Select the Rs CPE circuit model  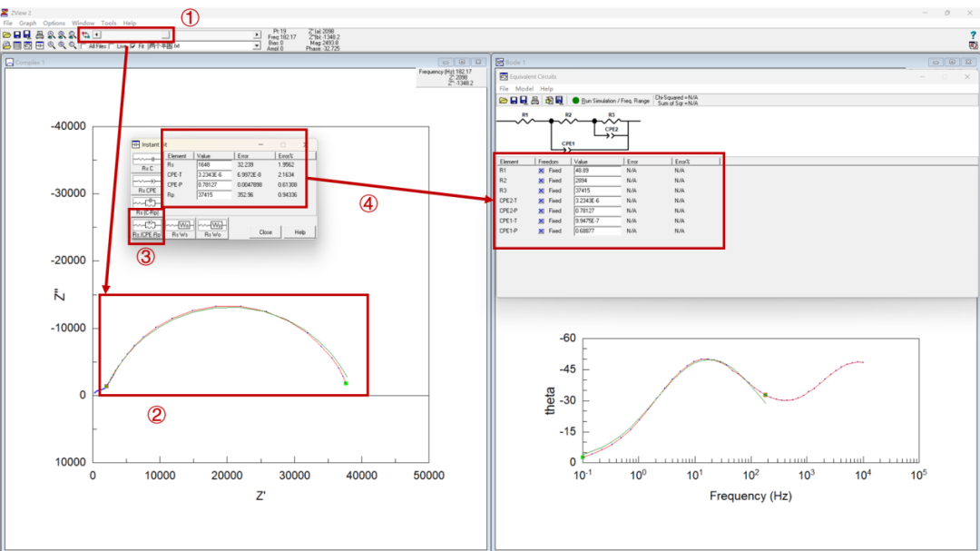(147, 184)
